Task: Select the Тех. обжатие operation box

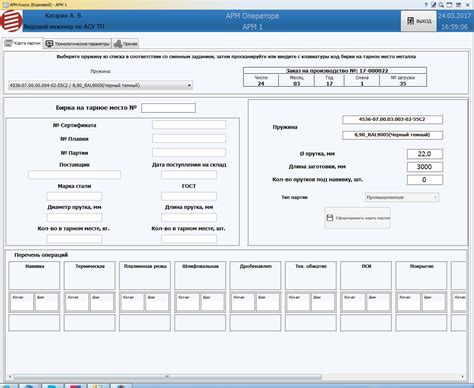Action: tap(311, 275)
